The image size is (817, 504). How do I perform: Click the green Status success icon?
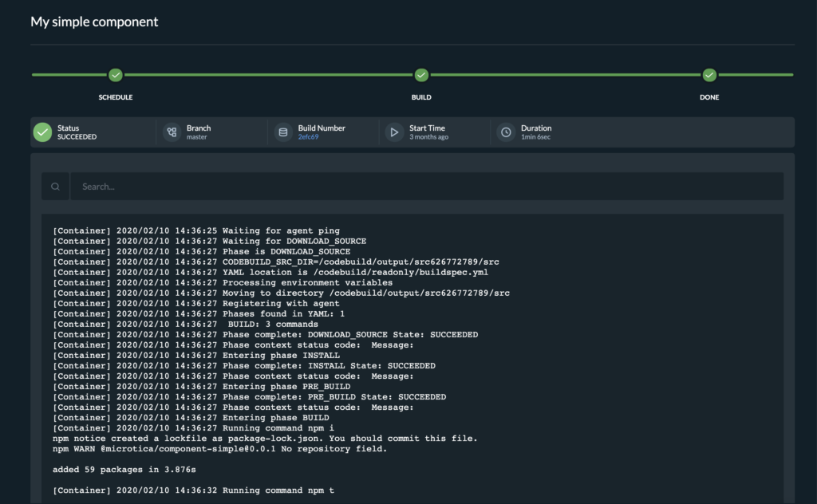[43, 132]
